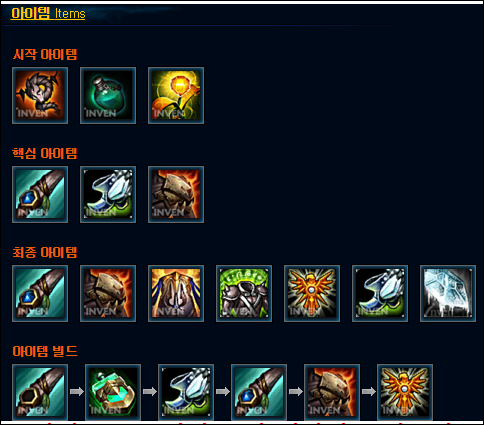Click the flaming spiked armor in 최종 아이템
484x425 pixels.
(108, 293)
